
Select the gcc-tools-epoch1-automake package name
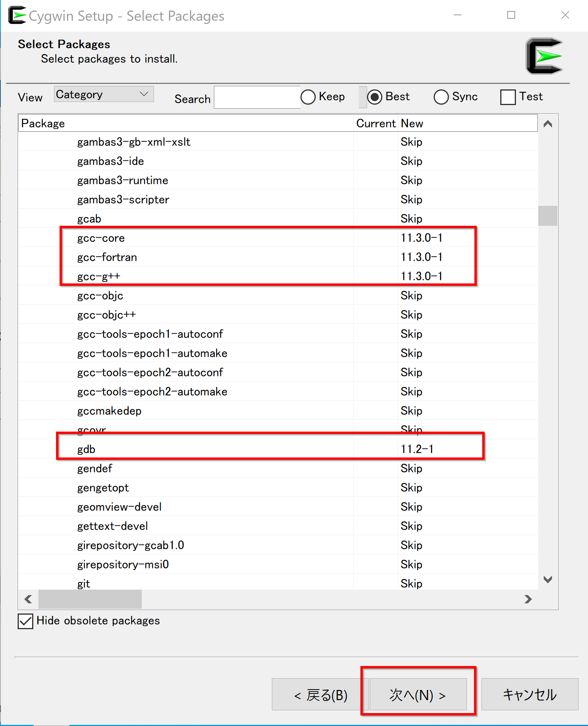(152, 353)
